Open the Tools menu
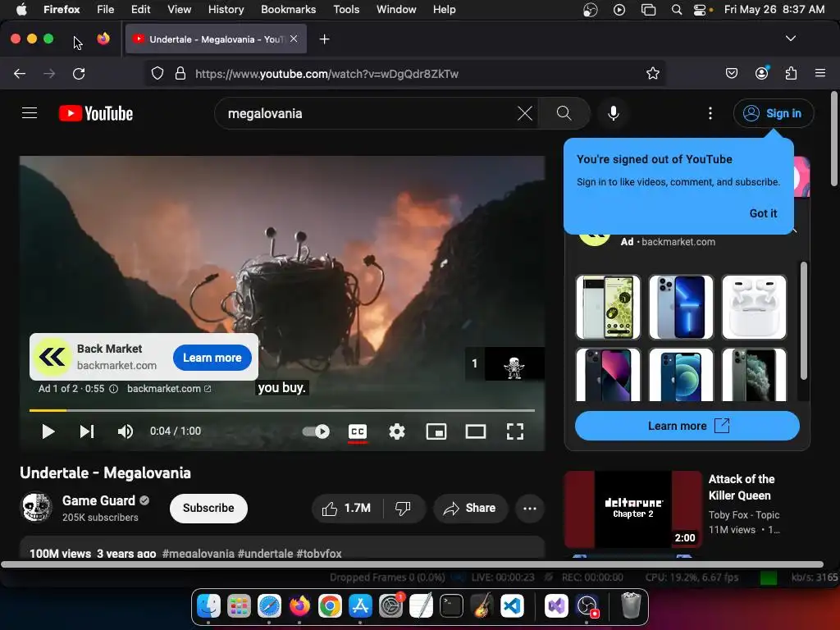The height and width of the screenshot is (630, 840). [346, 9]
